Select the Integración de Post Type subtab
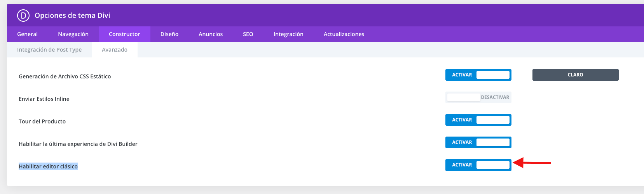Viewport: 644px width, 194px height. tap(49, 50)
